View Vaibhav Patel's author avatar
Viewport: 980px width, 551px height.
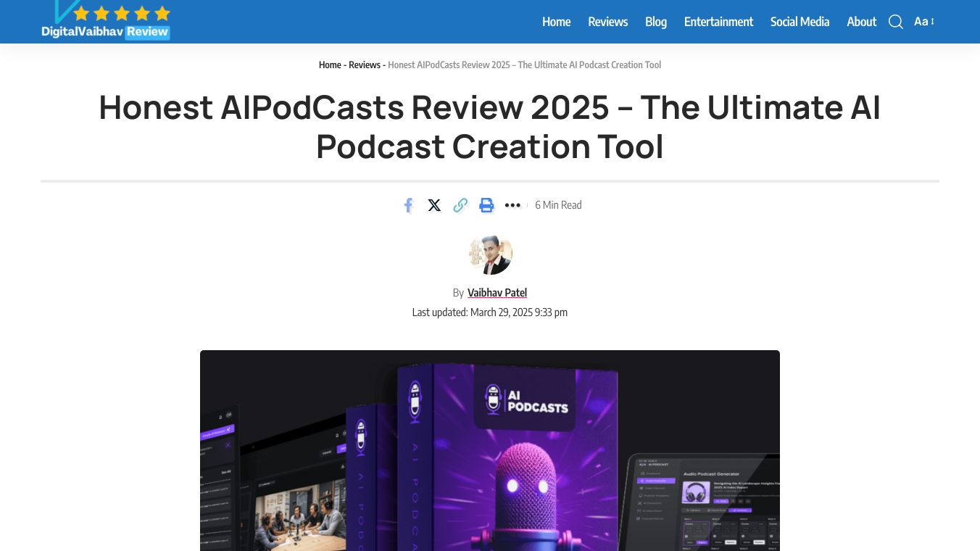coord(490,254)
